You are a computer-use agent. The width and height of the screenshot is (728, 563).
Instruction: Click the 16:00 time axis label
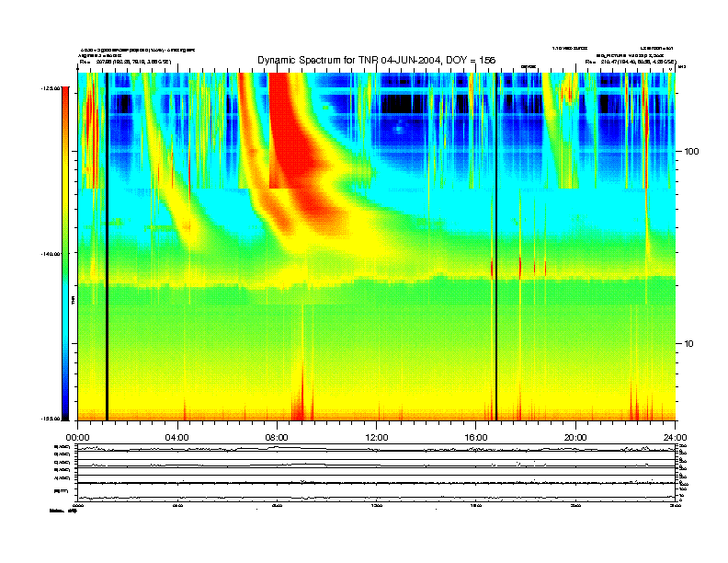tap(476, 438)
